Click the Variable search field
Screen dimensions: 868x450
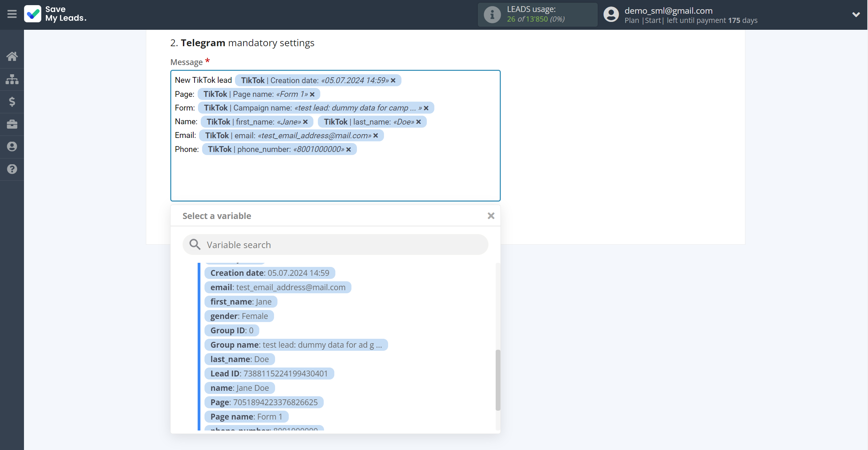point(335,245)
